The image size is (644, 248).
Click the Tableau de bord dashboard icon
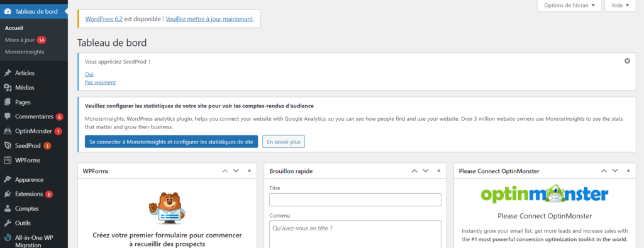(8, 11)
